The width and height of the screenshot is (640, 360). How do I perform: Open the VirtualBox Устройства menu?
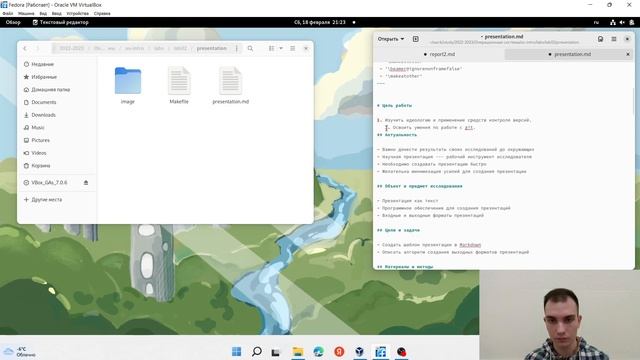(x=78, y=13)
